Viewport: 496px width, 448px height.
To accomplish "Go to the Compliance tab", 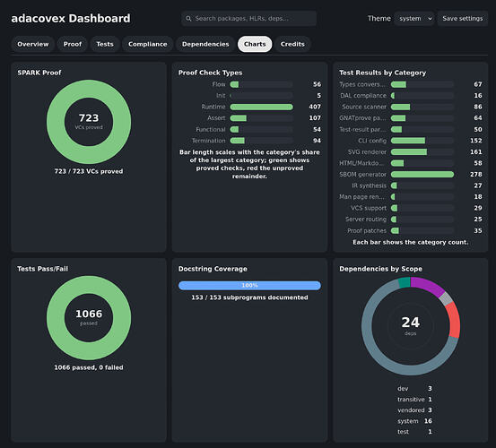I will point(147,44).
